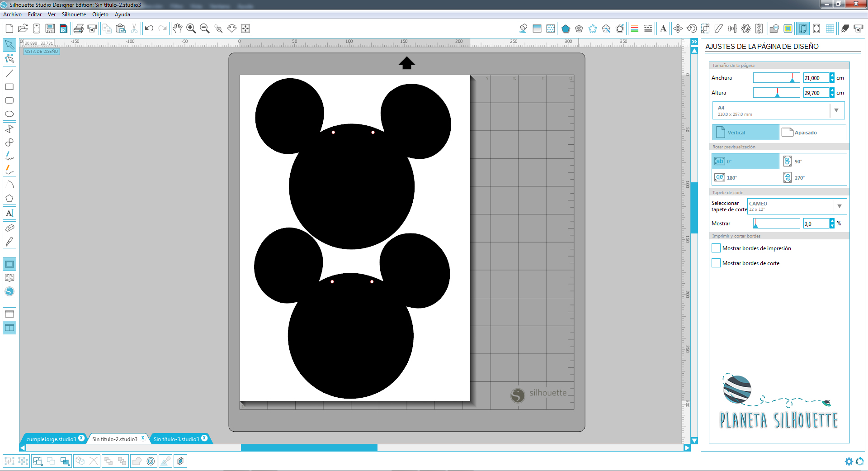Open the Move window
This screenshot has width=868, height=471.
tap(678, 29)
